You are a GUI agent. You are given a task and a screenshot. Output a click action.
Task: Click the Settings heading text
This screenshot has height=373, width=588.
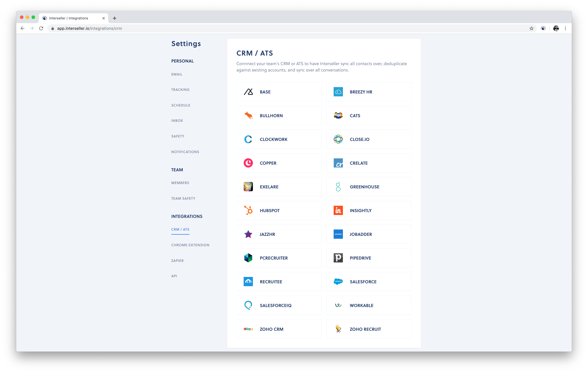point(186,44)
